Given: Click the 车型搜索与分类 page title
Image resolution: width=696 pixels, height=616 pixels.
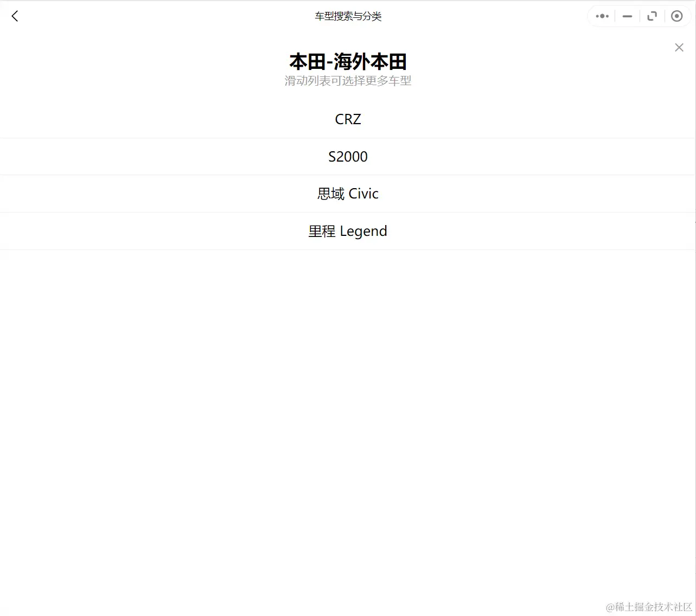Looking at the screenshot, I should pyautogui.click(x=348, y=16).
